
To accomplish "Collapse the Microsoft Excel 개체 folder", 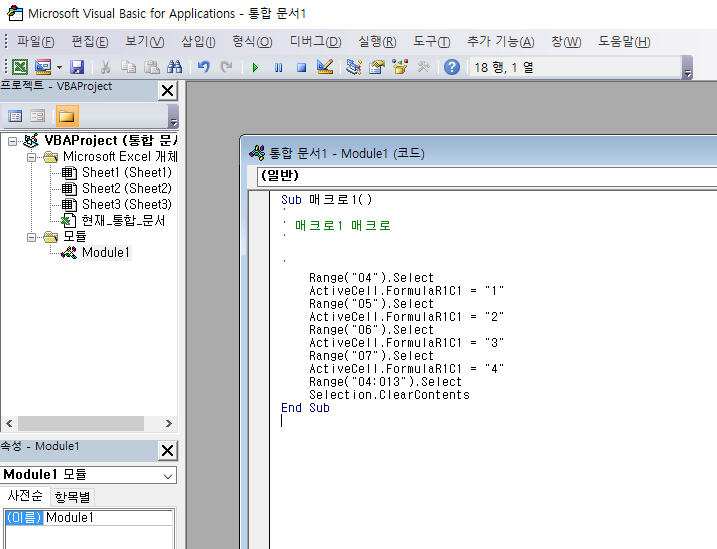I will [31, 157].
